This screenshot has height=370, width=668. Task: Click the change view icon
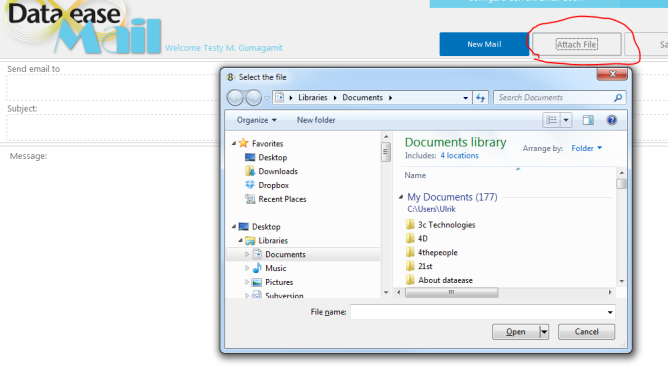click(552, 120)
